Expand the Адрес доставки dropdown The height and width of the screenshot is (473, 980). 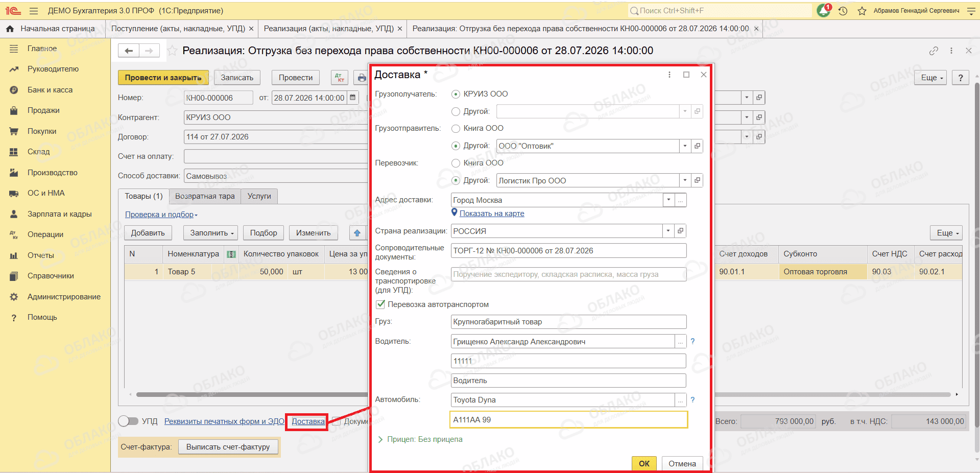pyautogui.click(x=668, y=200)
